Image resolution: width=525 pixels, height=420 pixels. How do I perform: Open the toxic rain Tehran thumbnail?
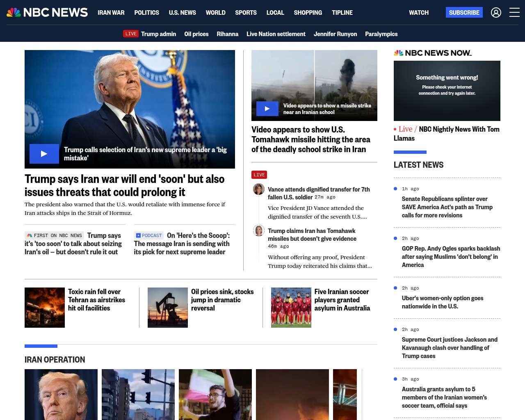[45, 308]
